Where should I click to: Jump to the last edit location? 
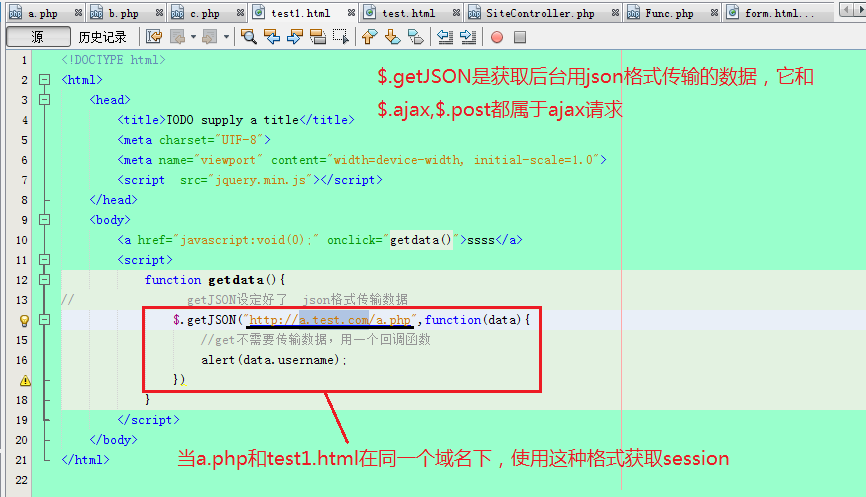point(153,37)
